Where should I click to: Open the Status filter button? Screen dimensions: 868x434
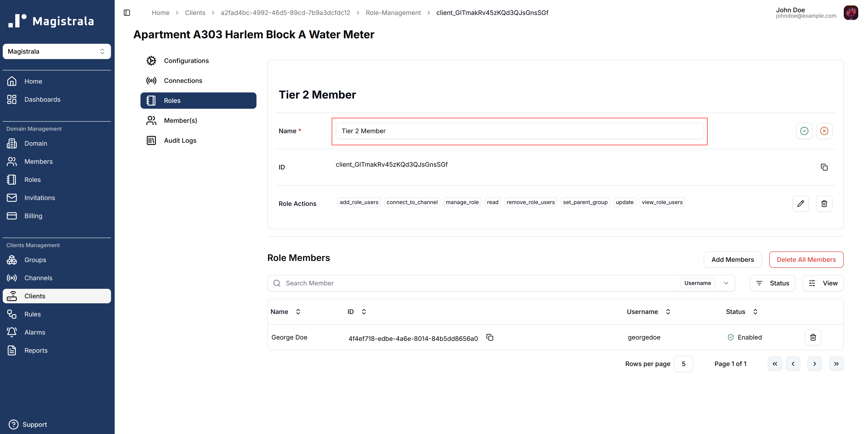772,283
